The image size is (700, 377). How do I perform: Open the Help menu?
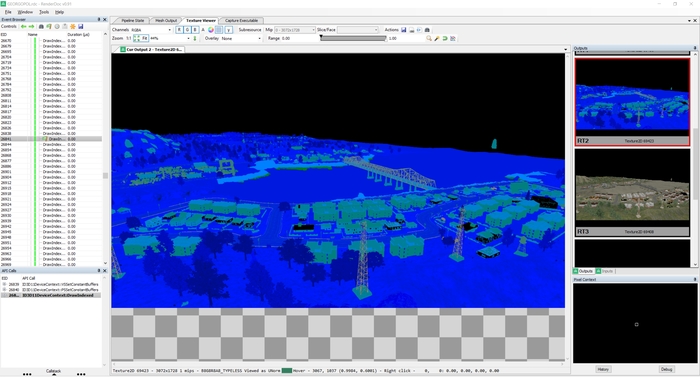[x=59, y=12]
